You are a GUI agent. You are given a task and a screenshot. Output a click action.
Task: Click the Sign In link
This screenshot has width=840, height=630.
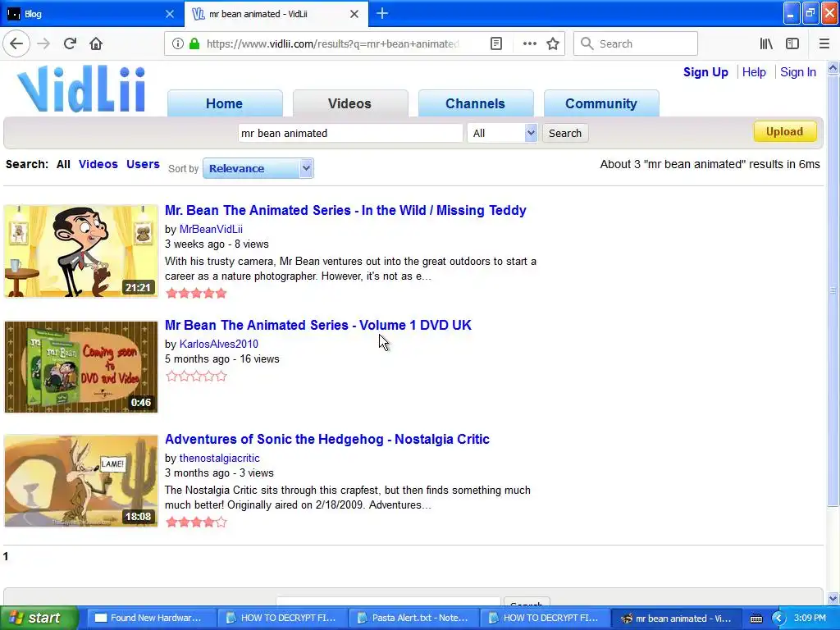pyautogui.click(x=797, y=72)
